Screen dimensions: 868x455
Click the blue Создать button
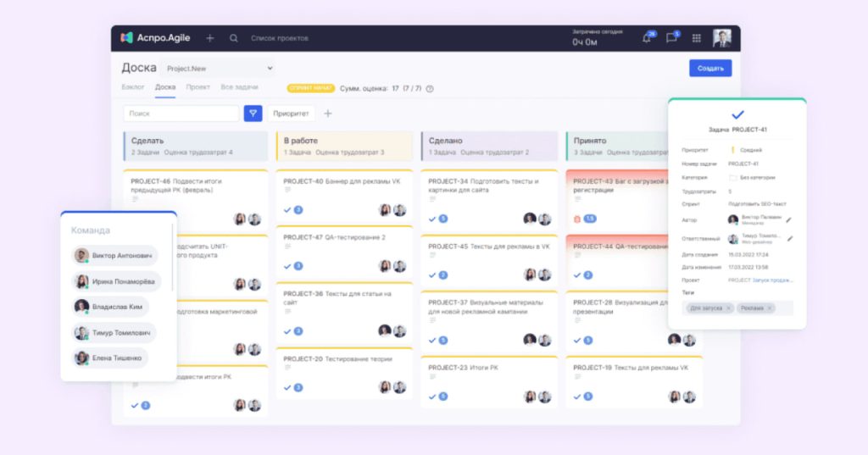(x=709, y=69)
